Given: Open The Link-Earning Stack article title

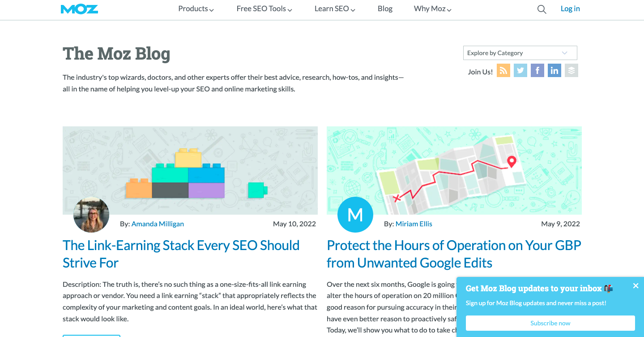Looking at the screenshot, I should click(x=181, y=254).
